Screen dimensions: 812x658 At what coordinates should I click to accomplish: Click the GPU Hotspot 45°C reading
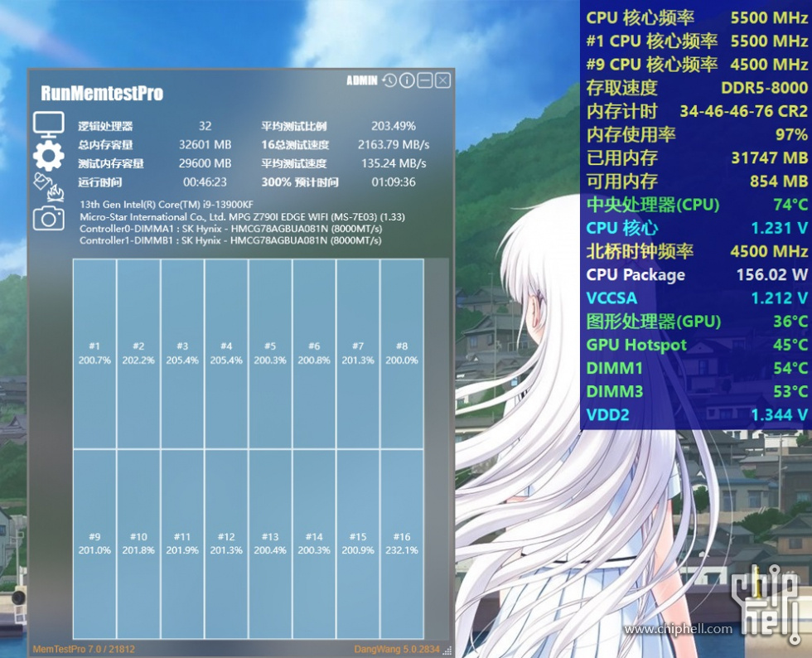click(697, 345)
